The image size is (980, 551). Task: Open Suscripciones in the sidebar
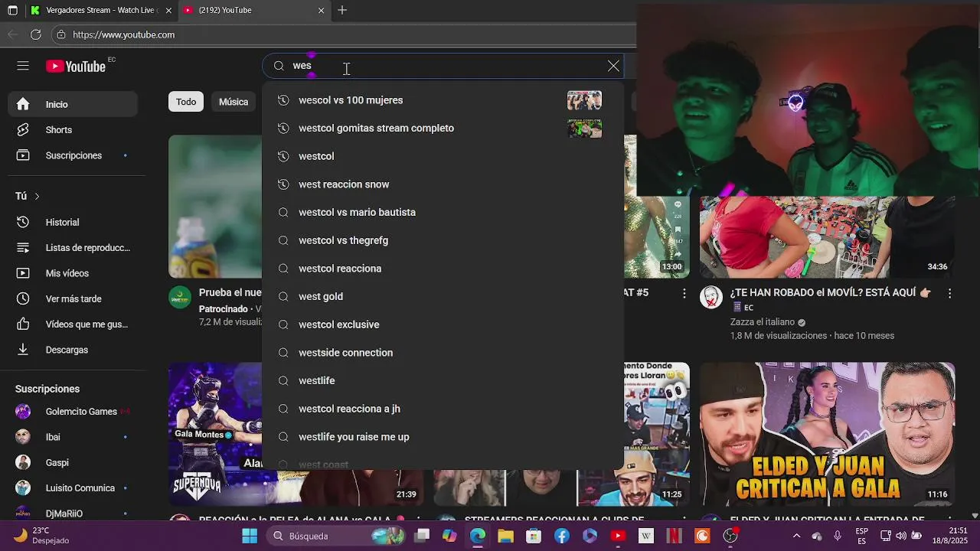[73, 155]
